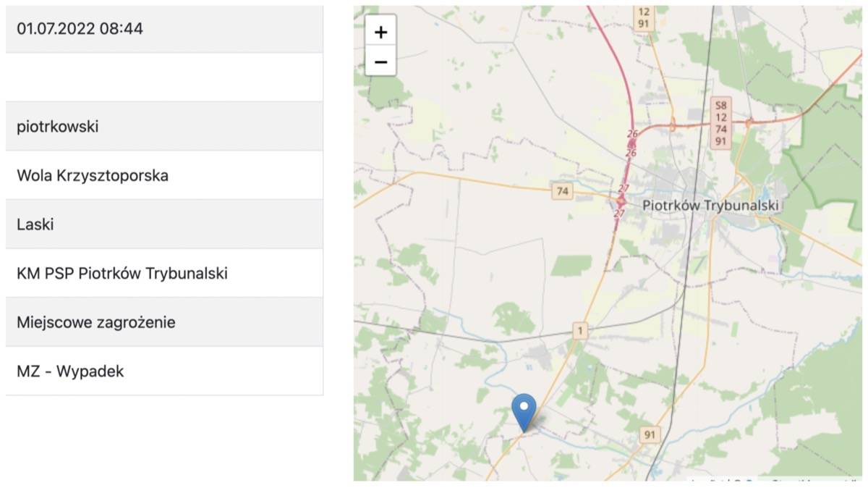This screenshot has height=488, width=868.
Task: Click the empty row below the date
Action: (164, 77)
